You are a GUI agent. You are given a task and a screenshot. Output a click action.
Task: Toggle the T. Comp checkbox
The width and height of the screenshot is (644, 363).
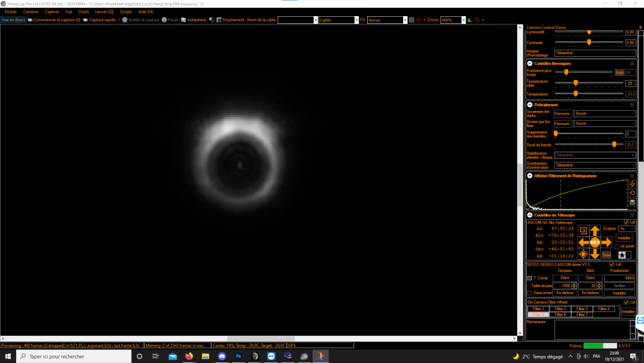(529, 278)
